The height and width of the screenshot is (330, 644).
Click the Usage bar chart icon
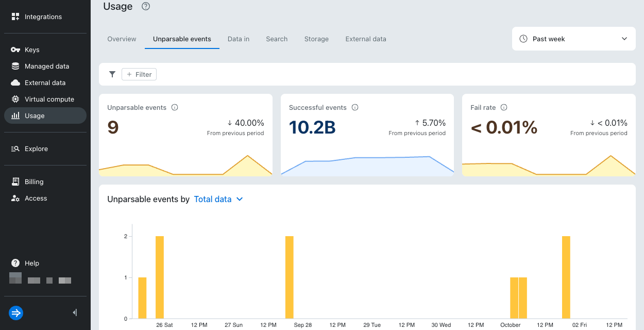(x=15, y=116)
